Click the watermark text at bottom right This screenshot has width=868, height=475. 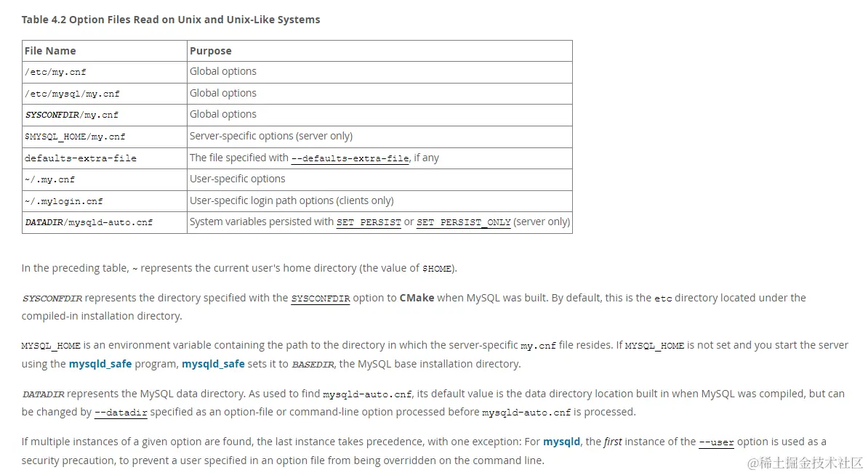[x=805, y=463]
